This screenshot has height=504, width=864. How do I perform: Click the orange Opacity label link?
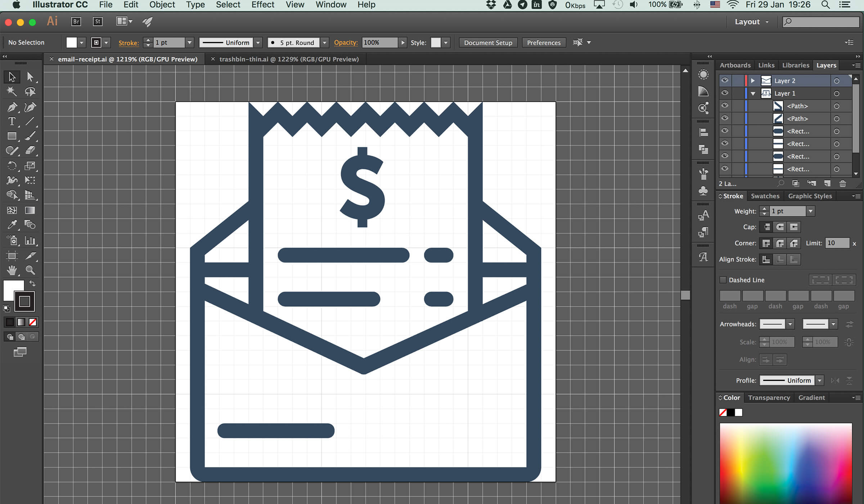(346, 42)
